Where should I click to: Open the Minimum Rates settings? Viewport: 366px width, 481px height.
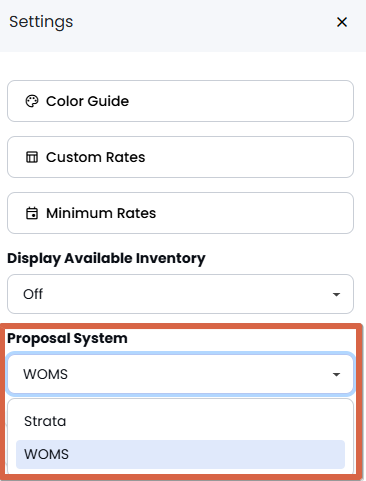point(180,213)
